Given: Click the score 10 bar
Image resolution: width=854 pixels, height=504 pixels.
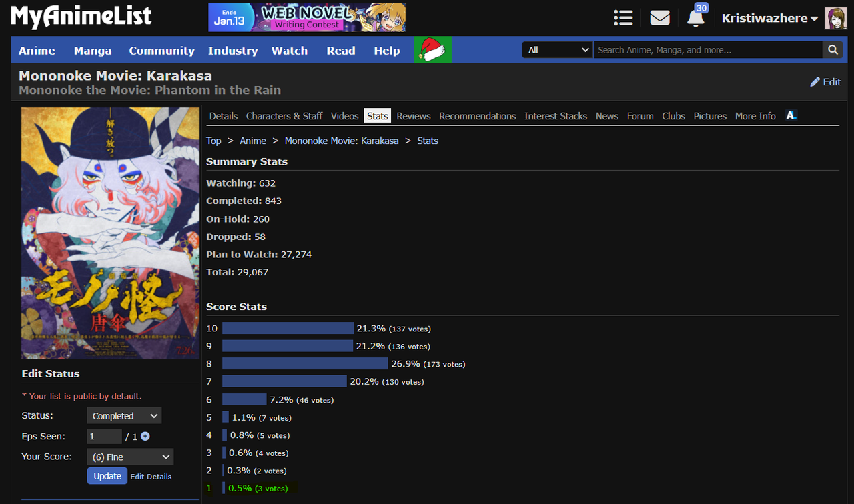Looking at the screenshot, I should tap(288, 329).
